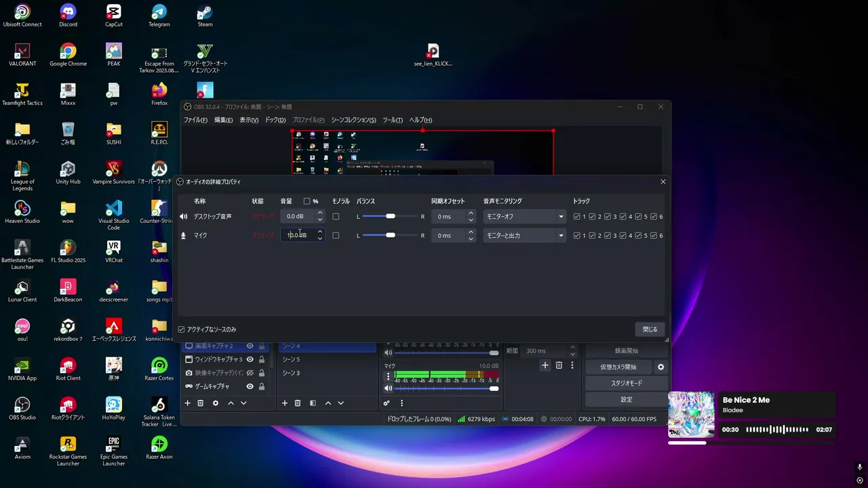Launch Firefox desktop shortcut
This screenshot has height=488, width=868.
coord(159,94)
